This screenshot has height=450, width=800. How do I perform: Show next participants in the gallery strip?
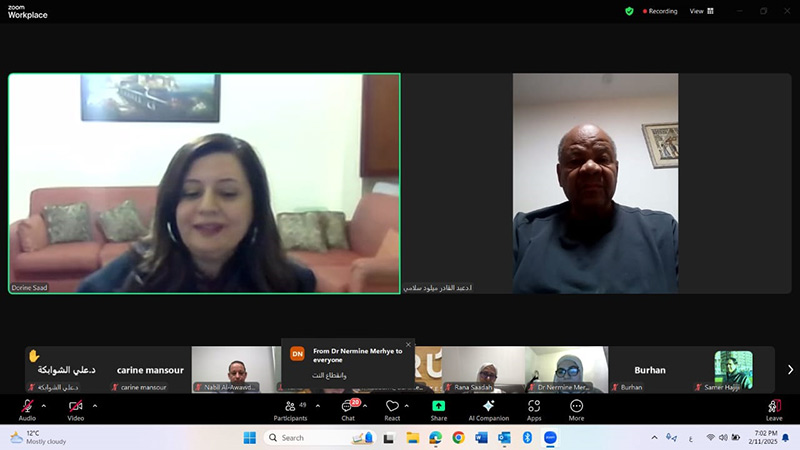[789, 369]
